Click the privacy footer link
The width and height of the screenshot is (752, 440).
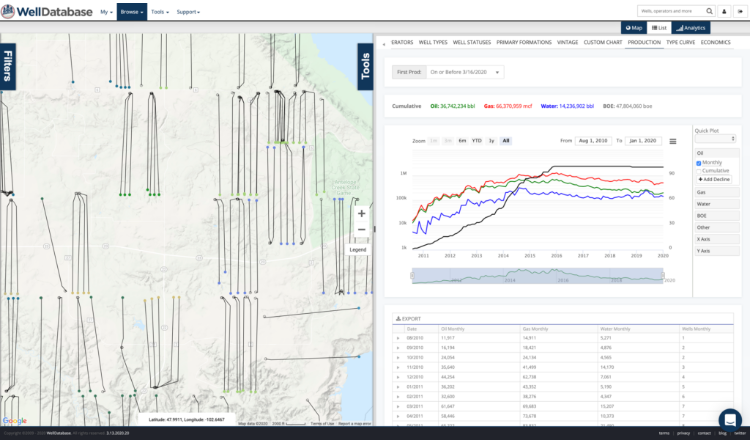click(683, 433)
